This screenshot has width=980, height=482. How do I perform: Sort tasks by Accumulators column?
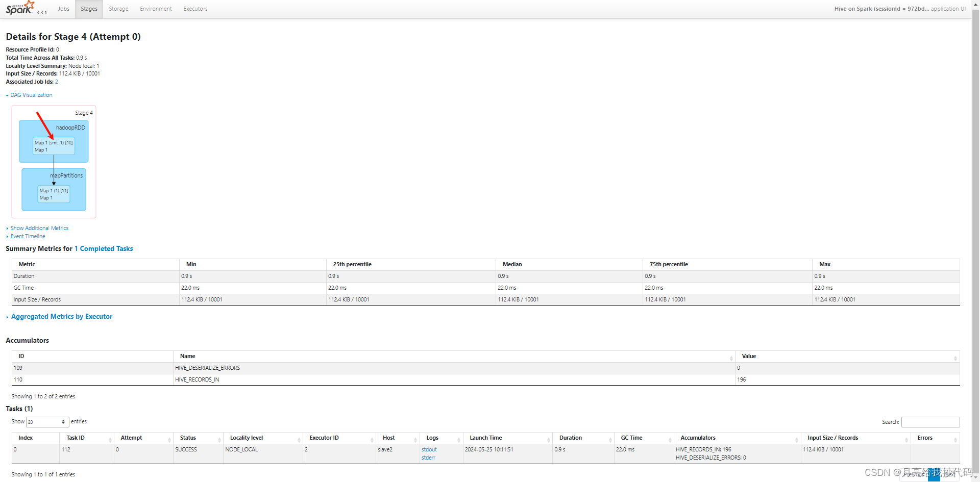coord(737,438)
